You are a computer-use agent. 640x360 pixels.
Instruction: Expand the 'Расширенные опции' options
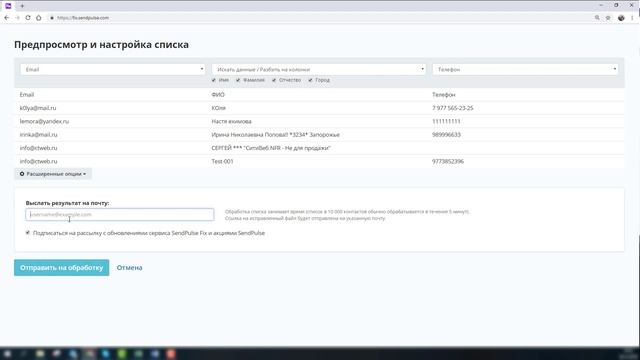pyautogui.click(x=53, y=174)
